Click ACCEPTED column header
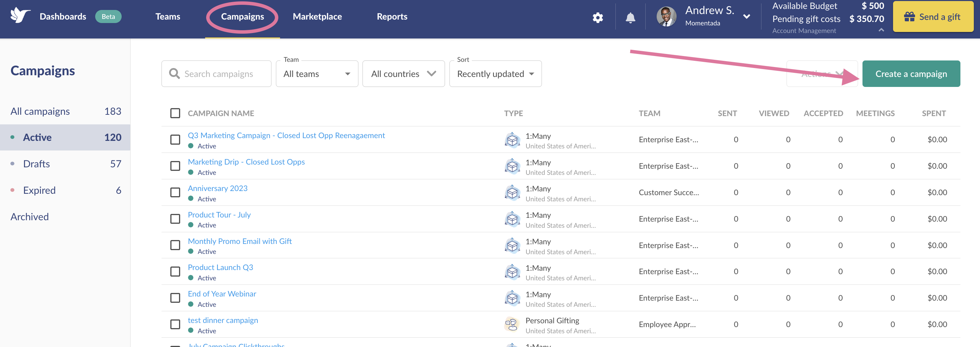Screen dimensions: 980x347 coord(823,113)
